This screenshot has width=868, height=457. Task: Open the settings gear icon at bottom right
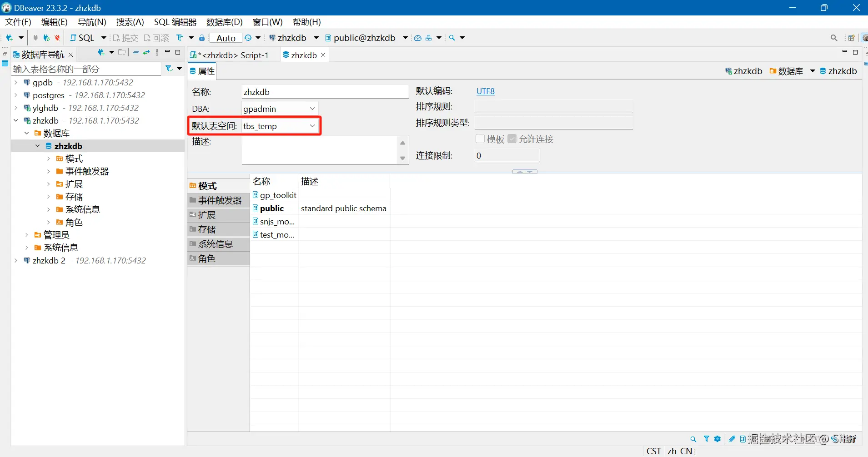(x=717, y=439)
